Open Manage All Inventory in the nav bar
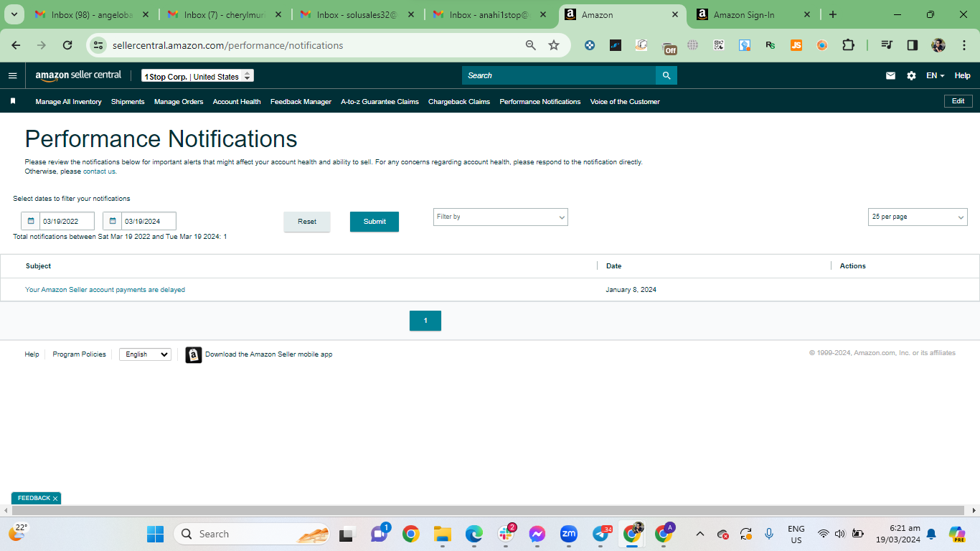 coord(68,102)
